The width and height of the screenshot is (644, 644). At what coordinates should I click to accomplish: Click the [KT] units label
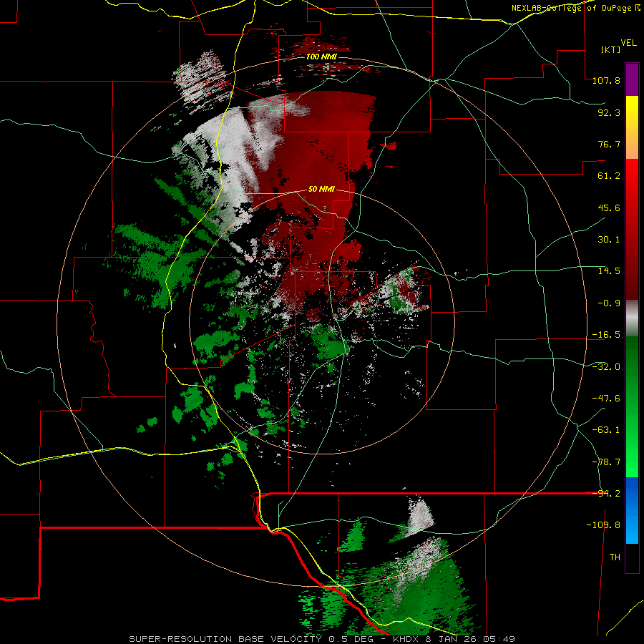pyautogui.click(x=610, y=49)
